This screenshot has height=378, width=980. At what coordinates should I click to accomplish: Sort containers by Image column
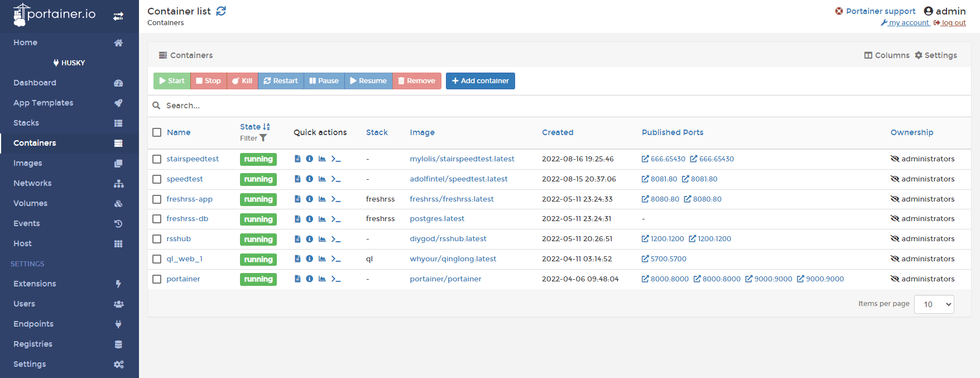tap(422, 132)
